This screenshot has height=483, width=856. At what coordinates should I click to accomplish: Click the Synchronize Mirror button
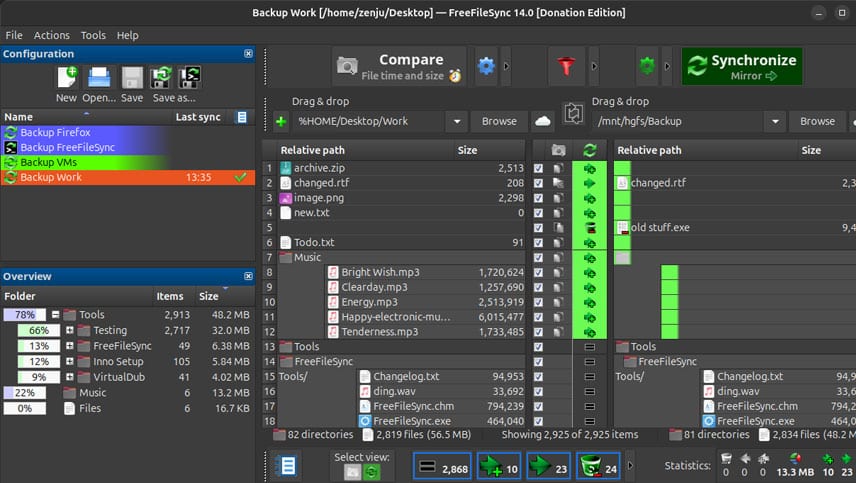tap(742, 66)
